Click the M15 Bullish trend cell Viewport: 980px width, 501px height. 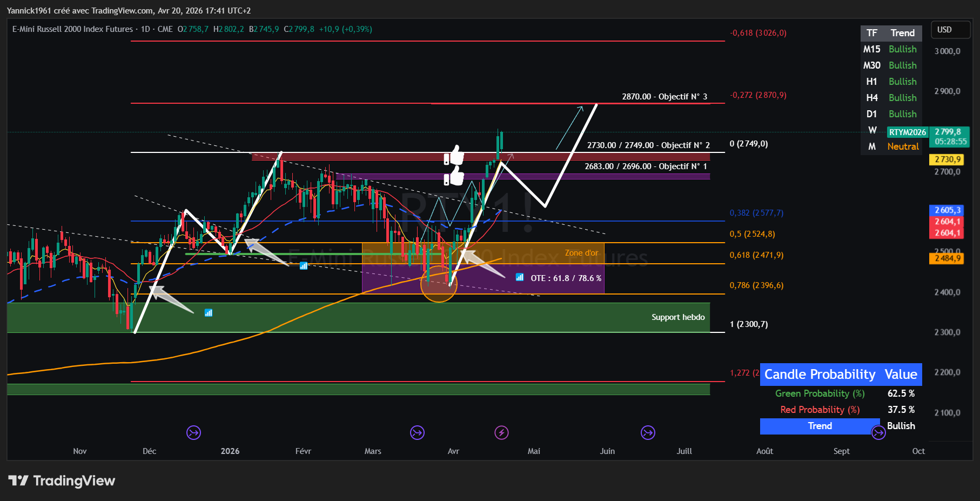[903, 49]
